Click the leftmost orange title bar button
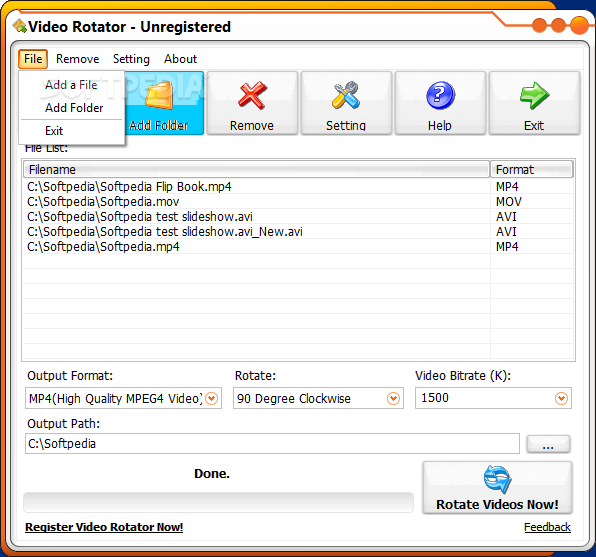Screen dimensions: 596x557 coord(539,25)
